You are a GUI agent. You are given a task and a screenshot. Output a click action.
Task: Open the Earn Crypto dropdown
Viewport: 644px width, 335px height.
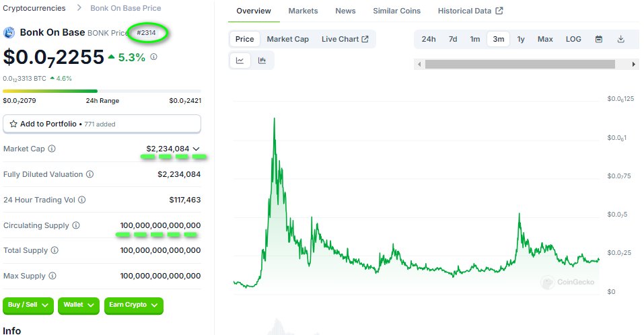133,305
